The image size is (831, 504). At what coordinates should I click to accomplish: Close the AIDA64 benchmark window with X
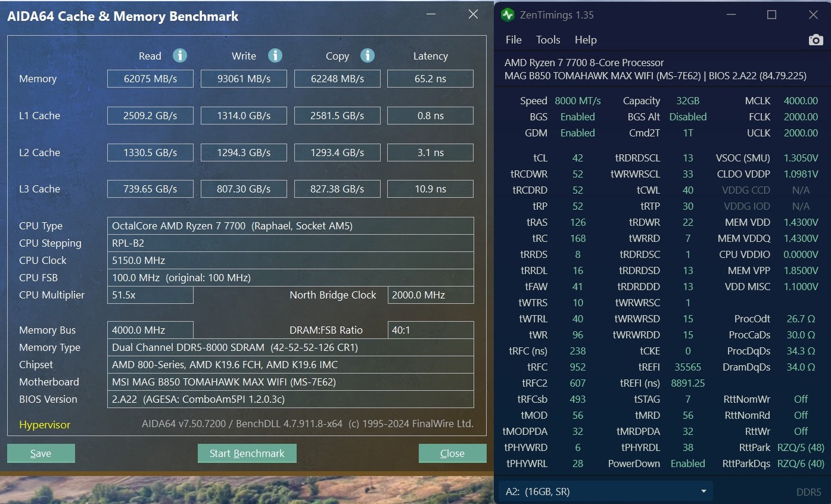point(473,14)
